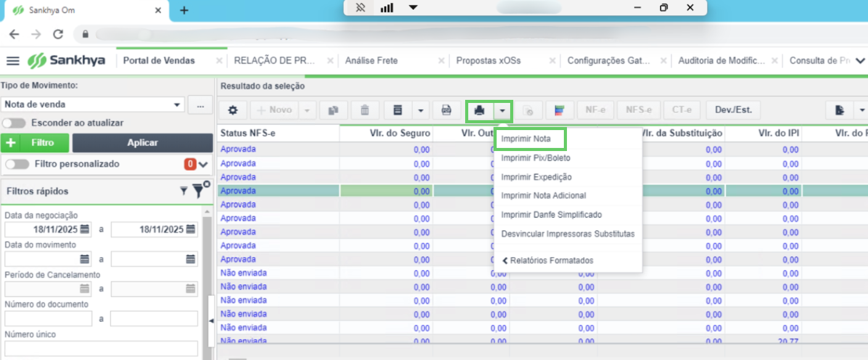Screen dimensions: 868x360
Task: Open a new browser tab
Action: (184, 10)
